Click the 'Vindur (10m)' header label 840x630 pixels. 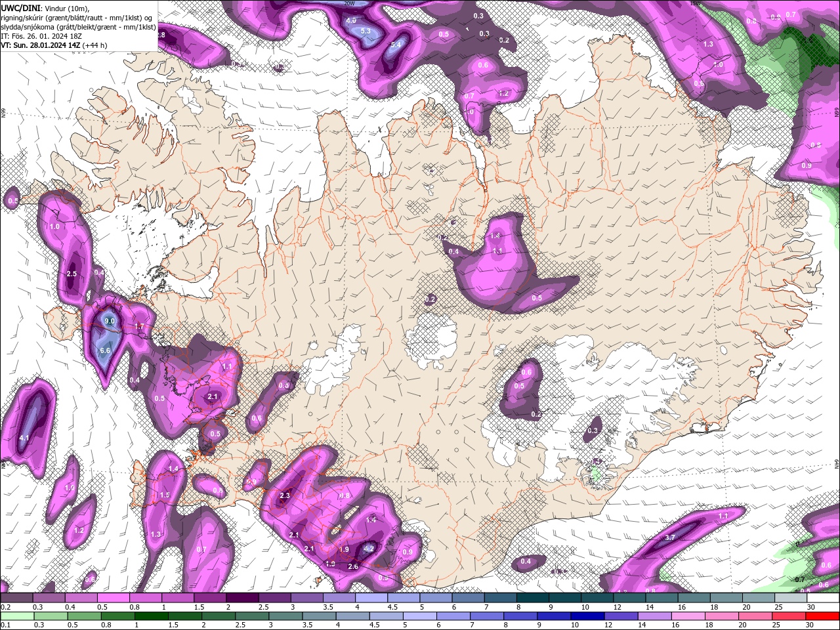click(66, 8)
